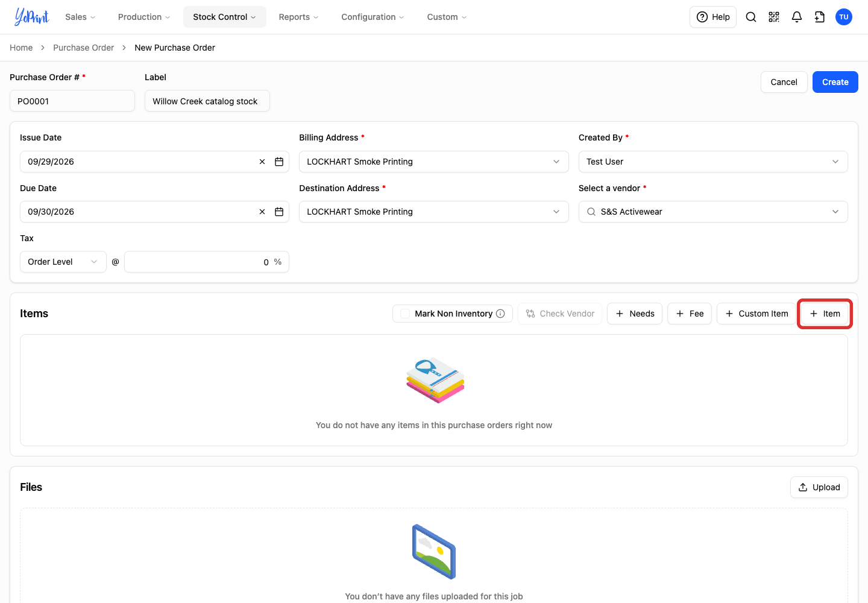The width and height of the screenshot is (868, 603).
Task: Upload a file in Files section
Action: point(819,487)
